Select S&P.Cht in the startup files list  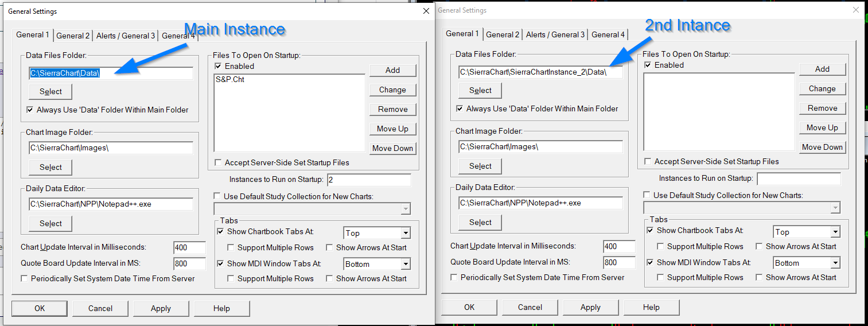(229, 79)
